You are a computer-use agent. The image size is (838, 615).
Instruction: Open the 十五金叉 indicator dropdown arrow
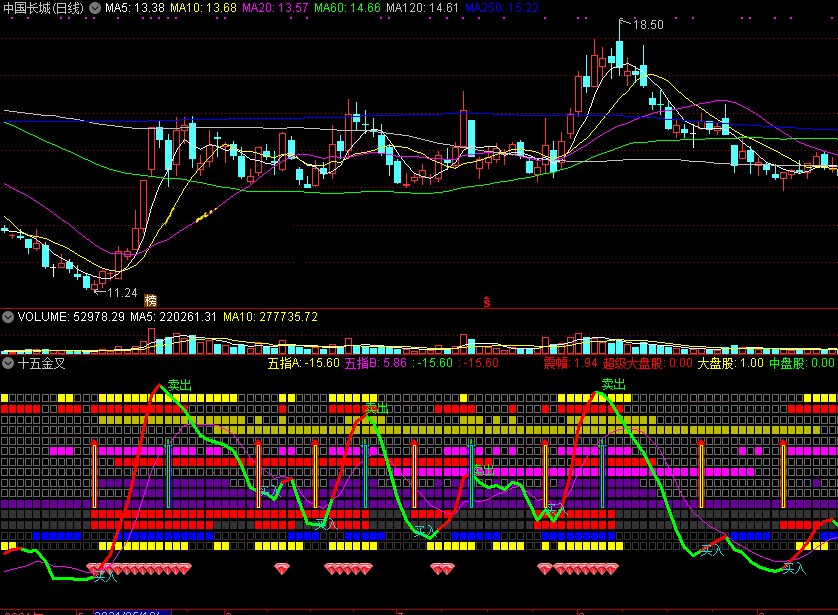(7, 363)
